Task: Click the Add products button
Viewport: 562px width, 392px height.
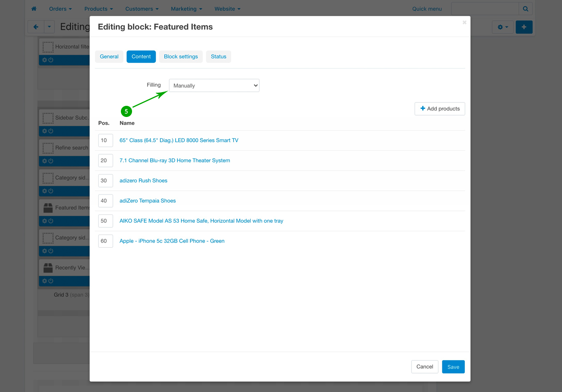Action: pyautogui.click(x=439, y=109)
